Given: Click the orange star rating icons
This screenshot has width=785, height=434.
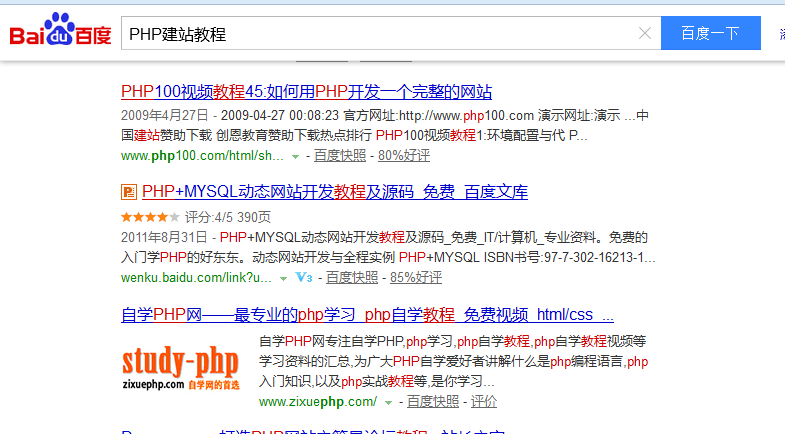Looking at the screenshot, I should coord(150,217).
